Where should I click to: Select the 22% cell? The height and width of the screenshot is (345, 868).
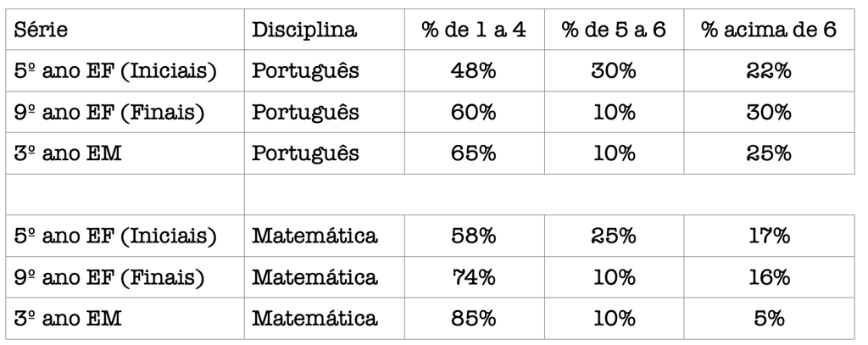coord(769,71)
